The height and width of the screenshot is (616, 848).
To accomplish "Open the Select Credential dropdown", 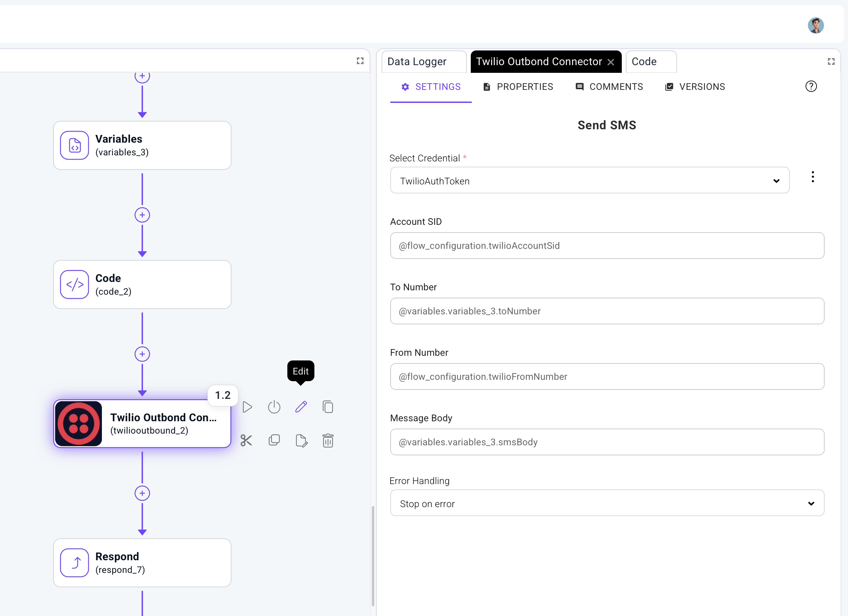I will point(590,180).
